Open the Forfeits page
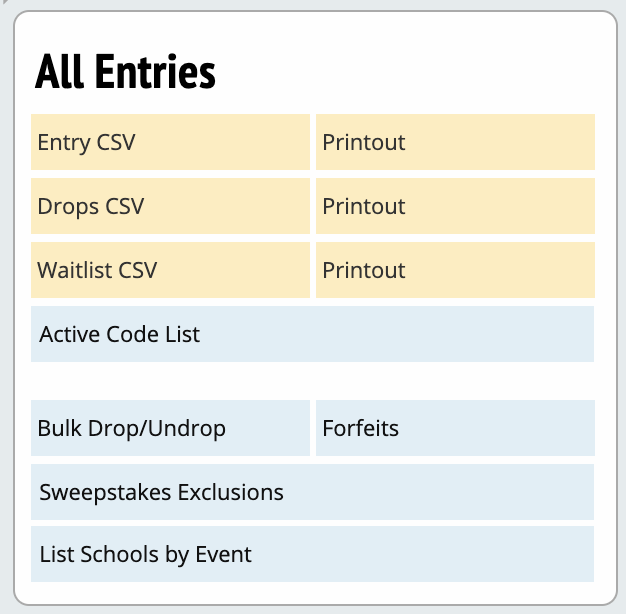This screenshot has width=626, height=614. (x=455, y=428)
